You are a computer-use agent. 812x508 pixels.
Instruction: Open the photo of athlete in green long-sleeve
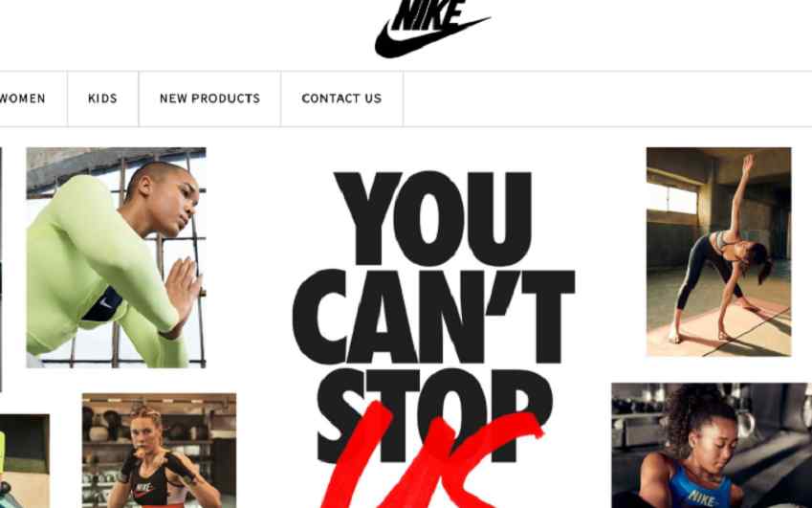click(116, 257)
